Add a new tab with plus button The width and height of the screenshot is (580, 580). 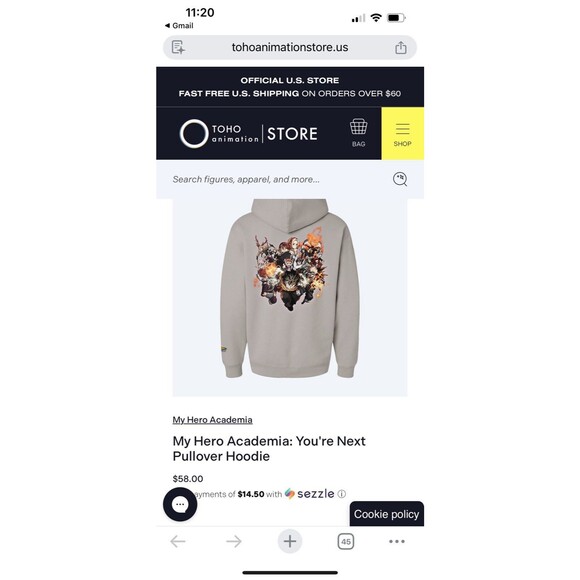pos(290,542)
